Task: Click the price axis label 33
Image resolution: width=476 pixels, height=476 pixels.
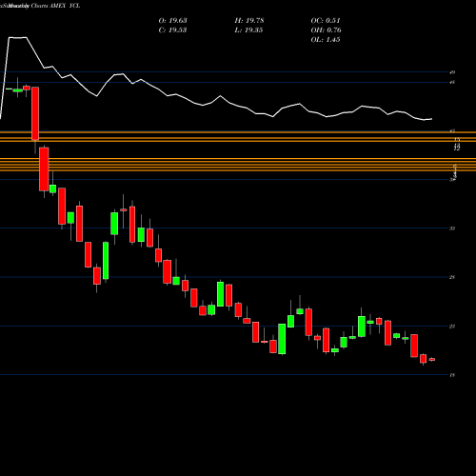Action: tap(452, 228)
